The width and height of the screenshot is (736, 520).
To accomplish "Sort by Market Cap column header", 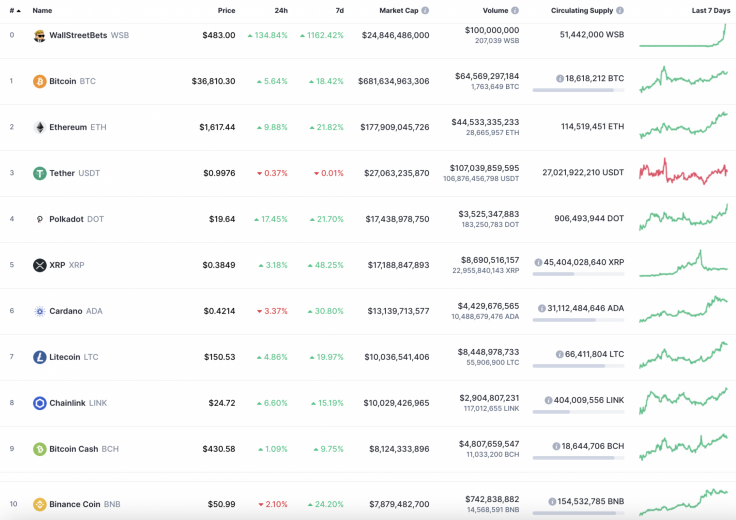I will (x=399, y=10).
